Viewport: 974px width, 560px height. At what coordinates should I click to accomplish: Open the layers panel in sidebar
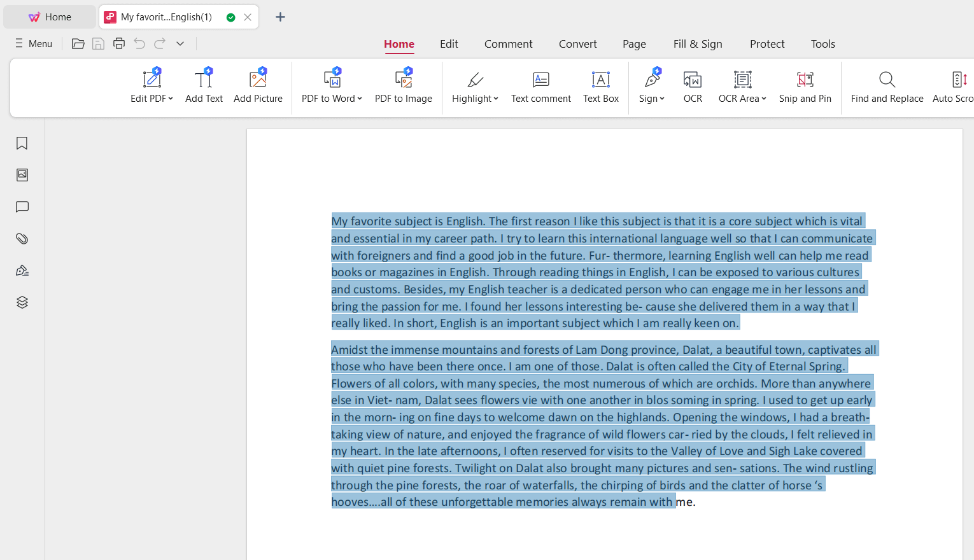pyautogui.click(x=22, y=302)
